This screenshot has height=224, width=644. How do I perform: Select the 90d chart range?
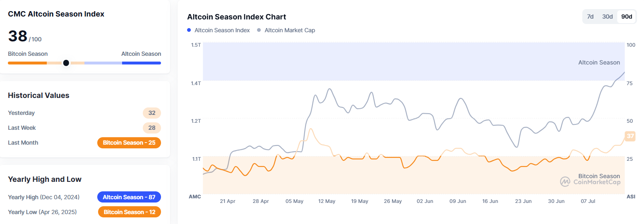[x=627, y=17]
